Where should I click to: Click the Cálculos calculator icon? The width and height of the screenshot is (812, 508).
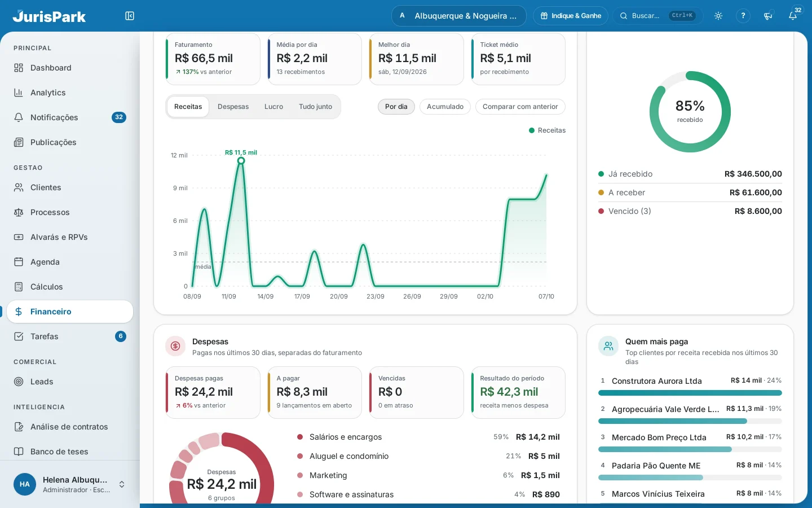click(x=19, y=287)
